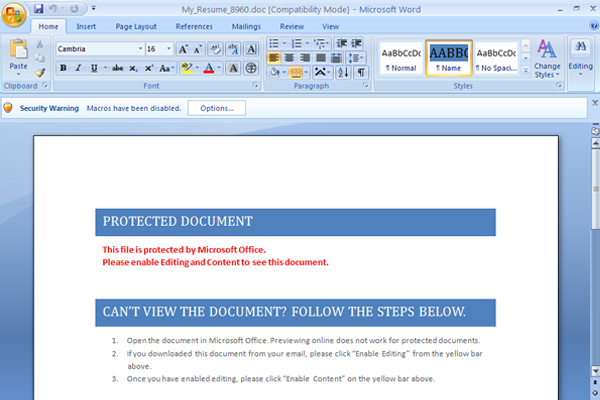Start a numbered list

297,43
